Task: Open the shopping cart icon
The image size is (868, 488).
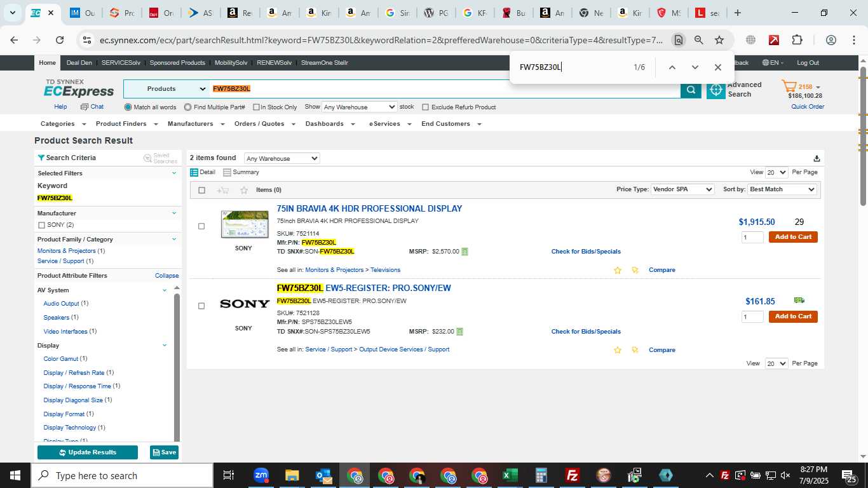Action: tap(789, 87)
